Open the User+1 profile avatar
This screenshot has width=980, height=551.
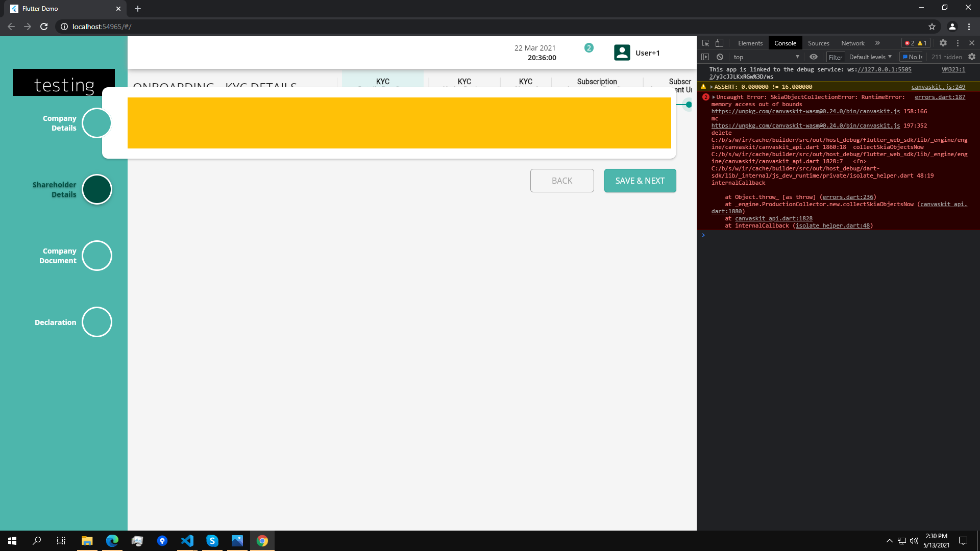pyautogui.click(x=622, y=52)
